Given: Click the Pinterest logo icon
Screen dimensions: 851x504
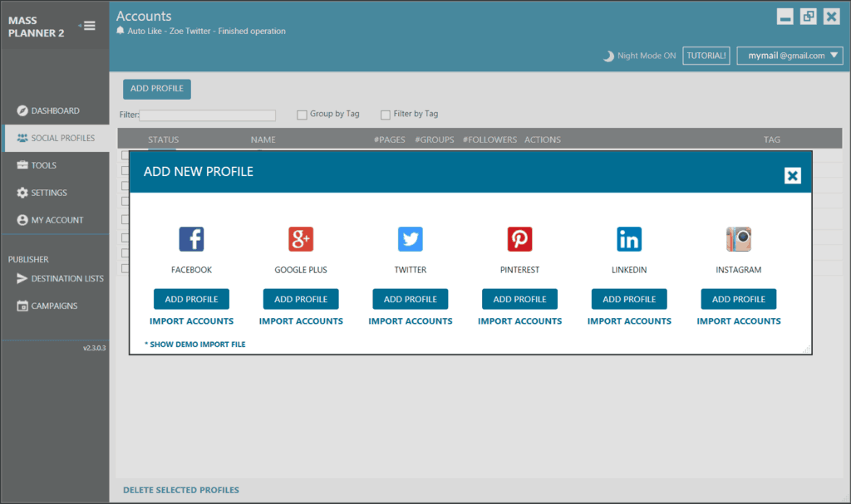Looking at the screenshot, I should [519, 239].
